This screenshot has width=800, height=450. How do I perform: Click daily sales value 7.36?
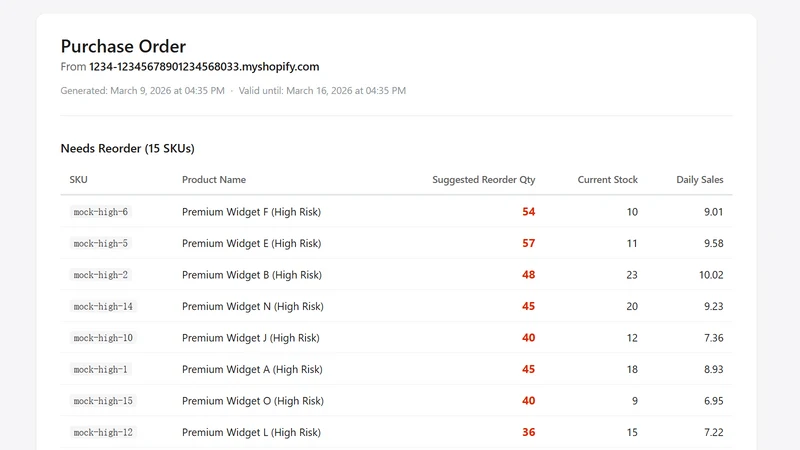714,338
